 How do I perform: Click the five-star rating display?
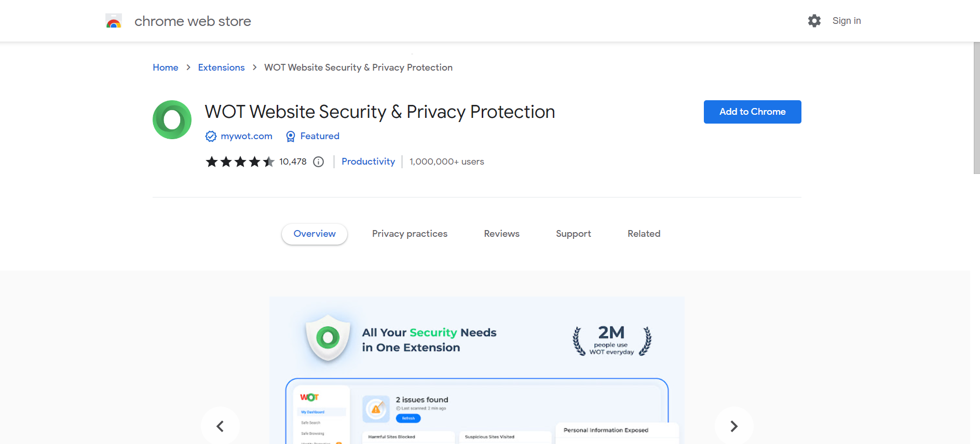(240, 162)
